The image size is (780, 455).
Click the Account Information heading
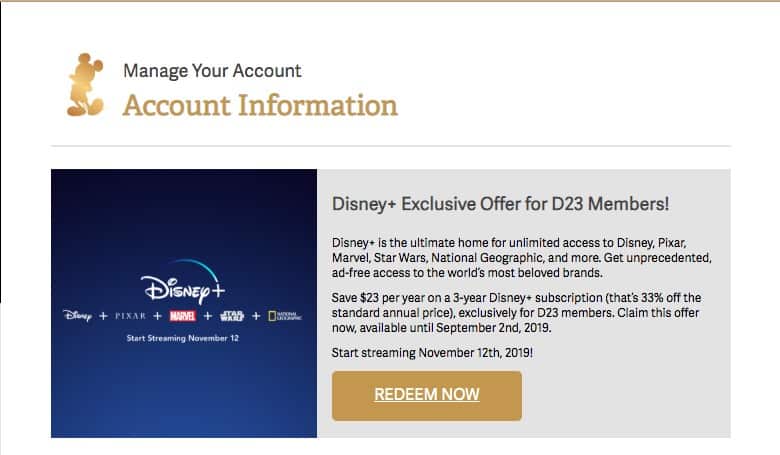click(260, 105)
